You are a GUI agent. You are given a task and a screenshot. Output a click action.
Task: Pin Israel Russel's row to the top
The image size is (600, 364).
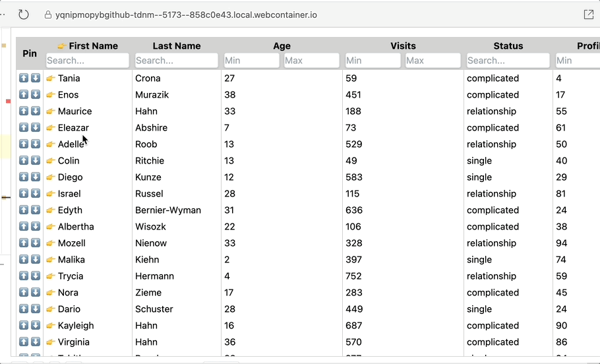point(24,193)
